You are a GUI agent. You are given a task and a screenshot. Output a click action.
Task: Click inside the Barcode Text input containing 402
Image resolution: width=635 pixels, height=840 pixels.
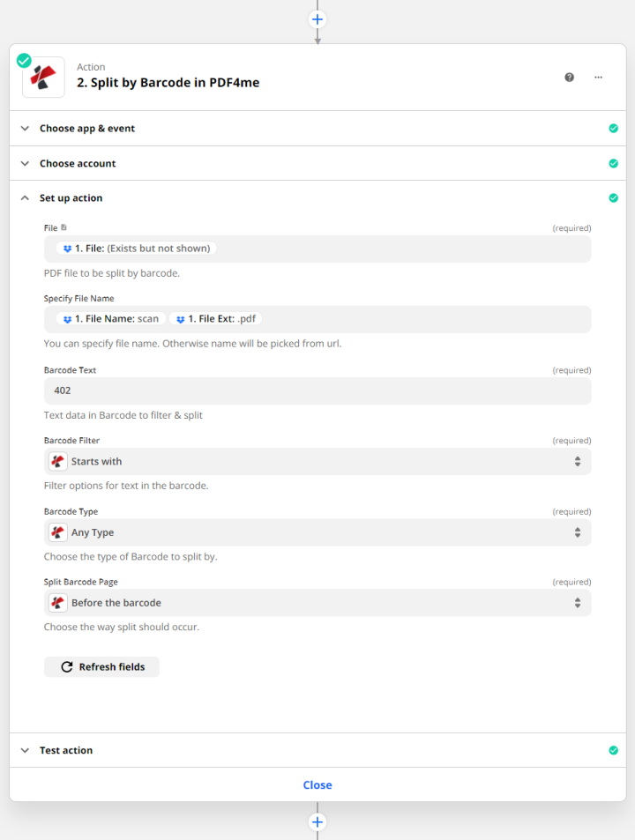[317, 390]
